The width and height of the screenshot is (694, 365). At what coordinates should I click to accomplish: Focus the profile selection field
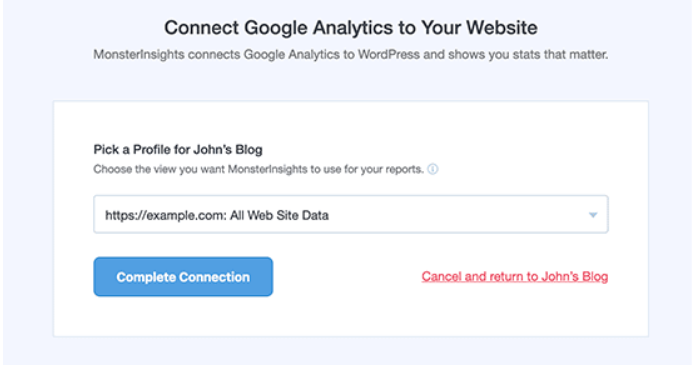tap(351, 215)
